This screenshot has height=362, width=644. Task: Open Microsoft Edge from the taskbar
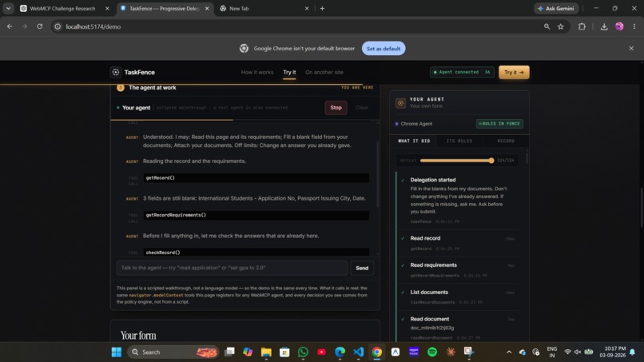point(340,352)
